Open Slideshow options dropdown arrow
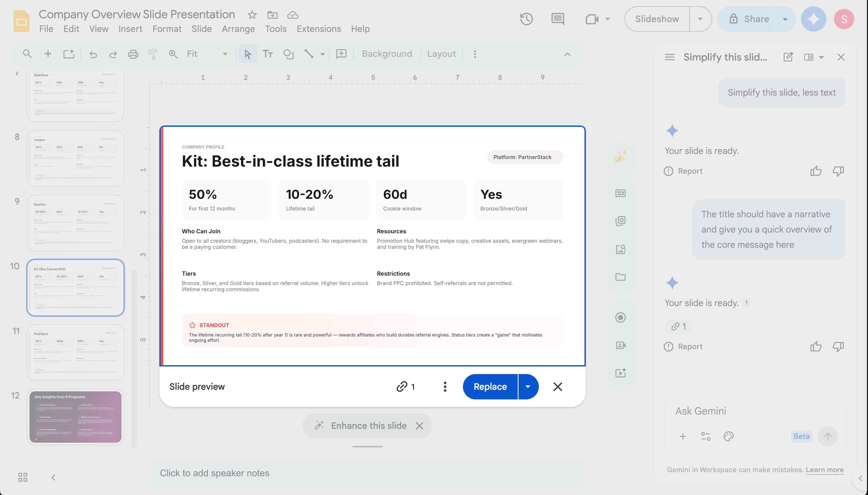Viewport: 868px width, 495px height. (700, 19)
